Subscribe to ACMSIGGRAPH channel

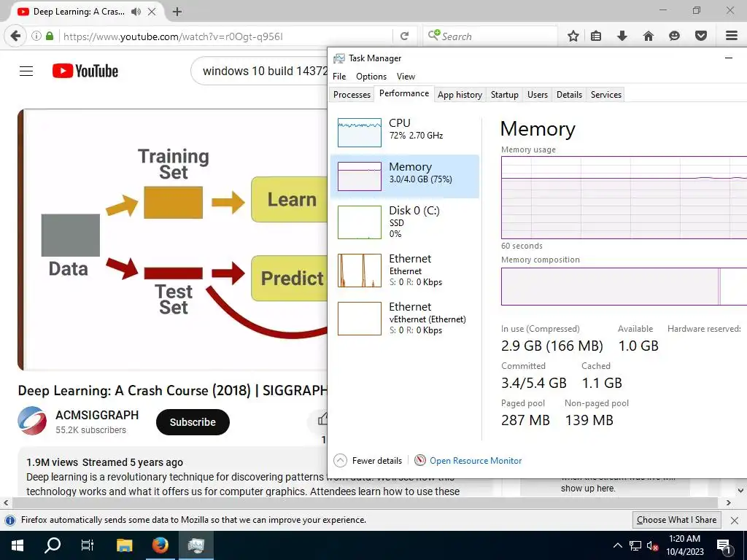(193, 422)
